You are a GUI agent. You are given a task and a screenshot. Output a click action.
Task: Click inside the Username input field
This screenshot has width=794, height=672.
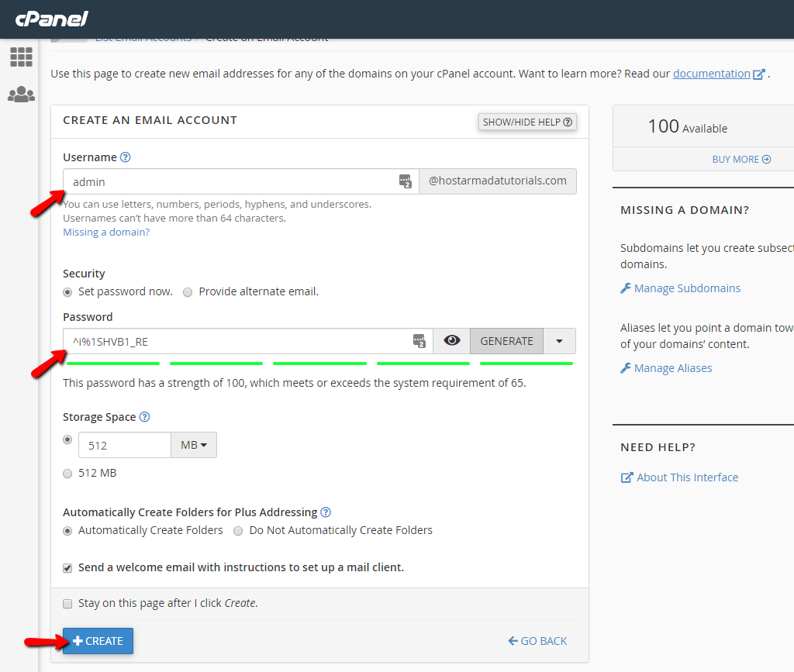pyautogui.click(x=233, y=182)
